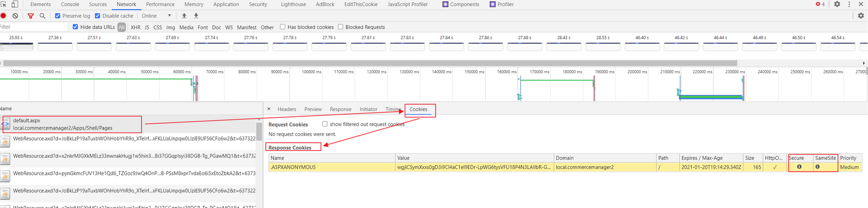Check show filtered out request cookies
This screenshot has width=868, height=208.
click(325, 124)
